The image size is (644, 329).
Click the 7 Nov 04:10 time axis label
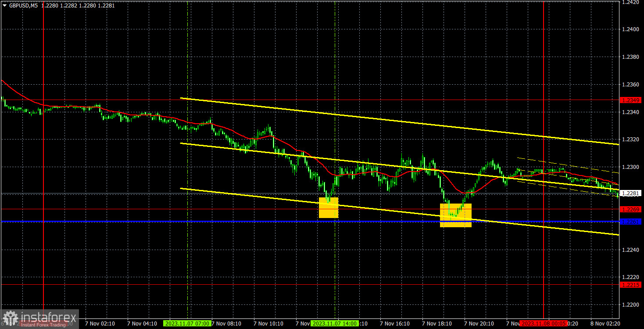click(x=142, y=323)
